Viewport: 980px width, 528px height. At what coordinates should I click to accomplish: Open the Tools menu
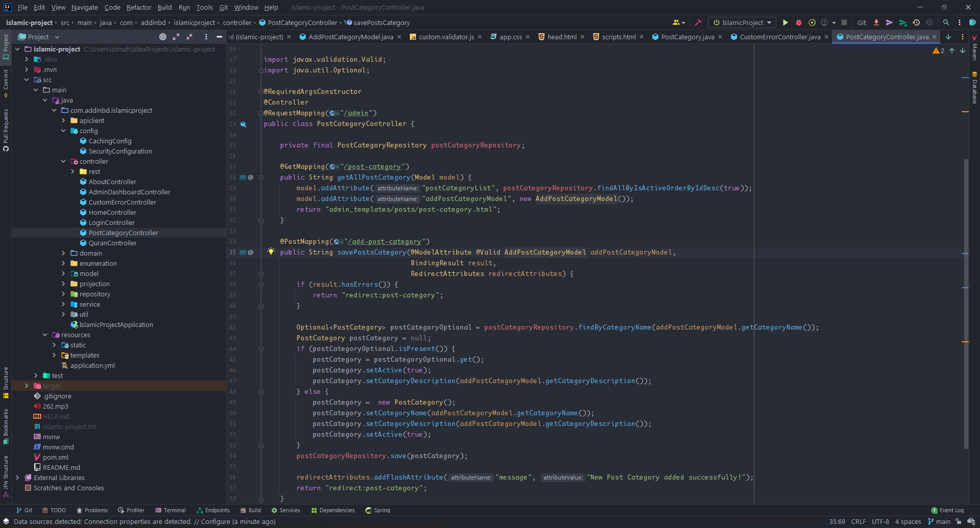tap(204, 7)
